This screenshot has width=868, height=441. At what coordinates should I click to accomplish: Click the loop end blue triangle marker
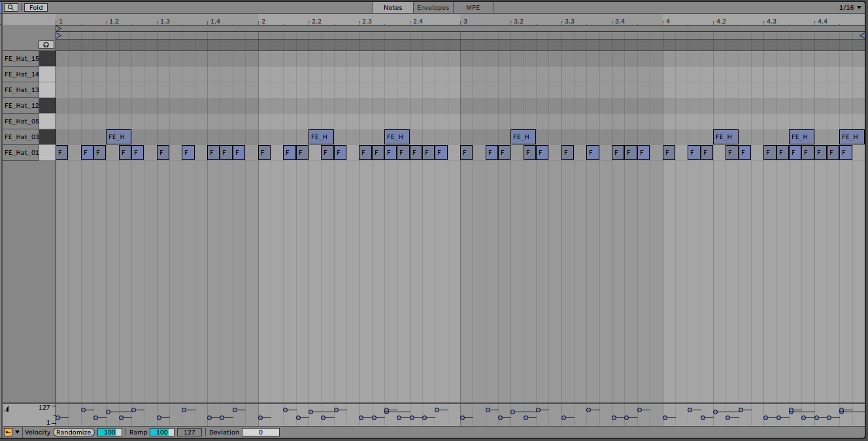[862, 35]
